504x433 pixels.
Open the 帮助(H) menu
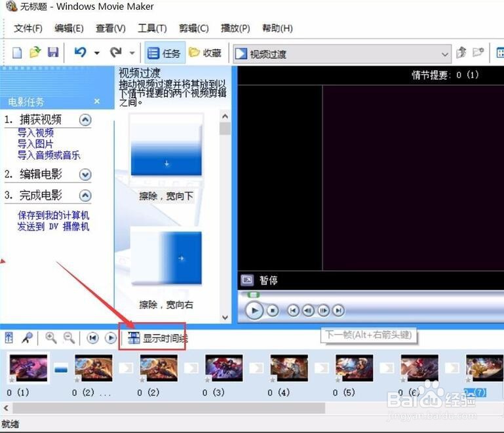click(x=277, y=28)
